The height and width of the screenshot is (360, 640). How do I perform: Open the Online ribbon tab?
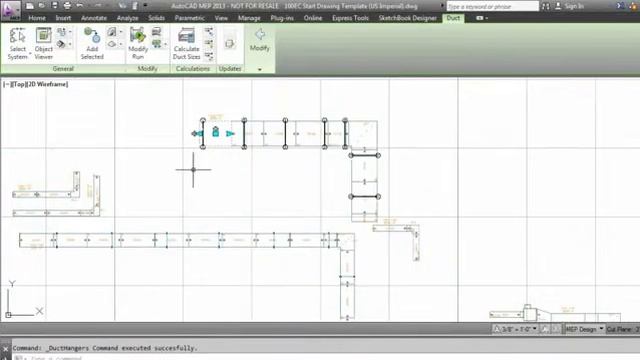pos(313,18)
